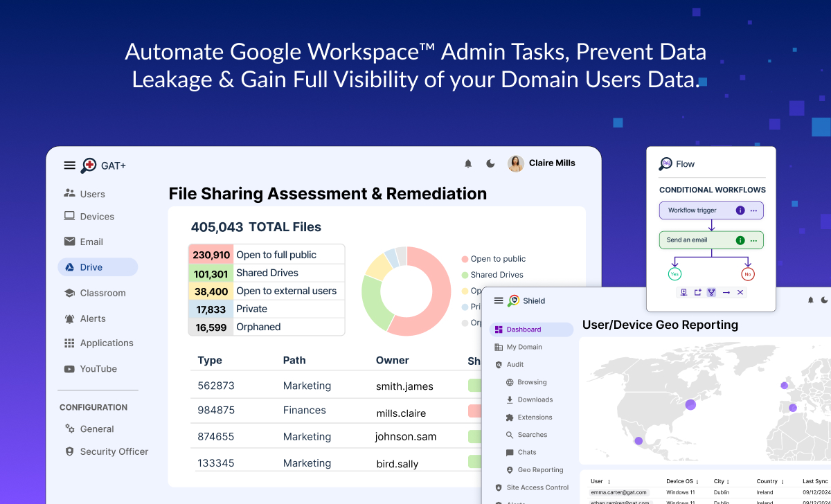Expand Workflow trigger three-dot options
This screenshot has width=831, height=504.
[x=753, y=210]
